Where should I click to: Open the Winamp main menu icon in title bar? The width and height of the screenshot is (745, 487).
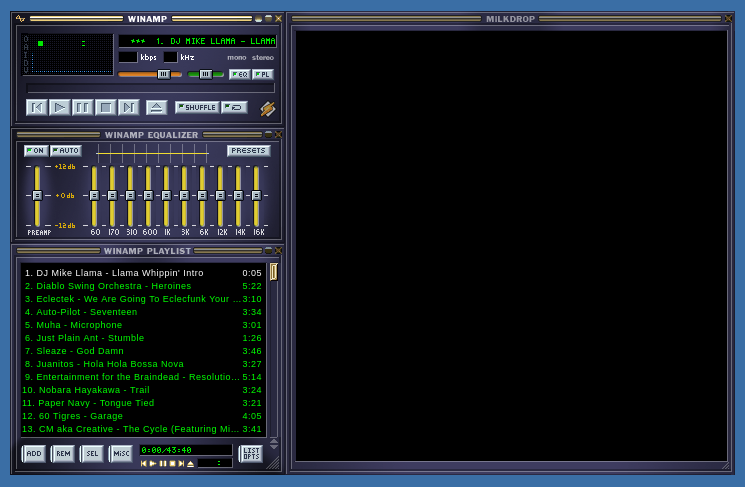20,19
